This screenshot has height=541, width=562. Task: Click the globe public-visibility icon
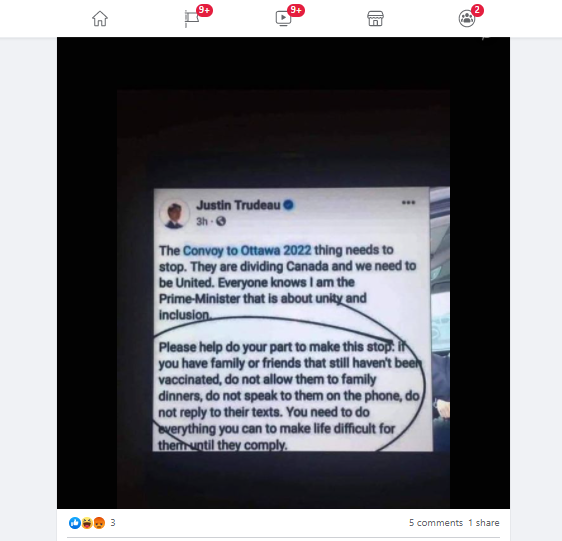(x=221, y=221)
